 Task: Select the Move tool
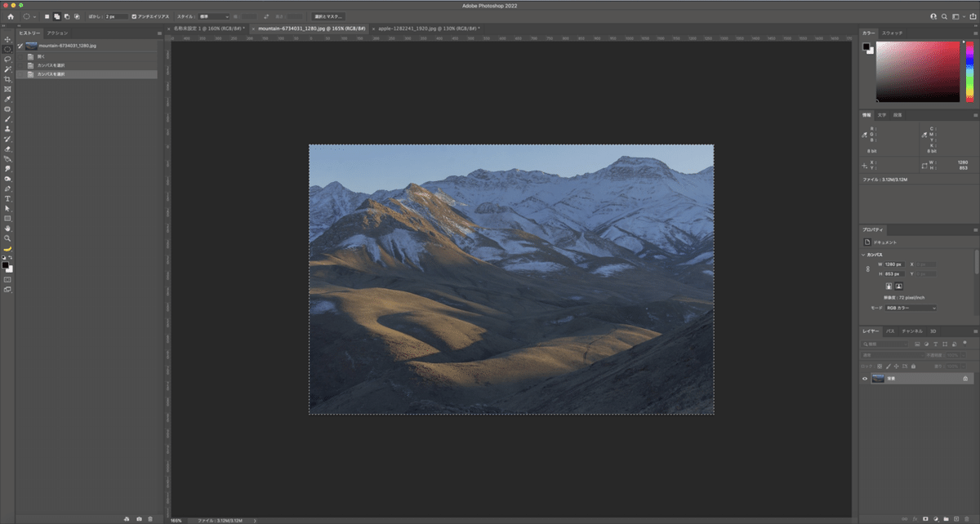7,39
